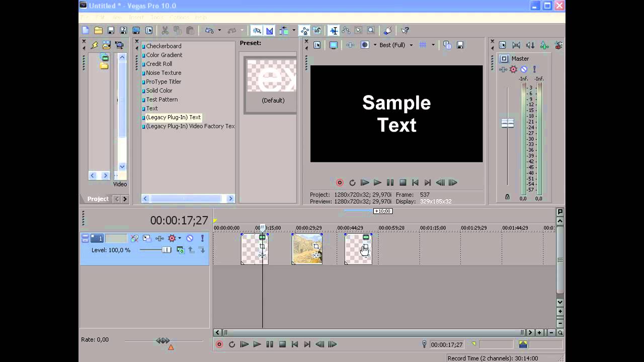Open Master FX icon in mixer
This screenshot has height=362, width=644.
[503, 69]
